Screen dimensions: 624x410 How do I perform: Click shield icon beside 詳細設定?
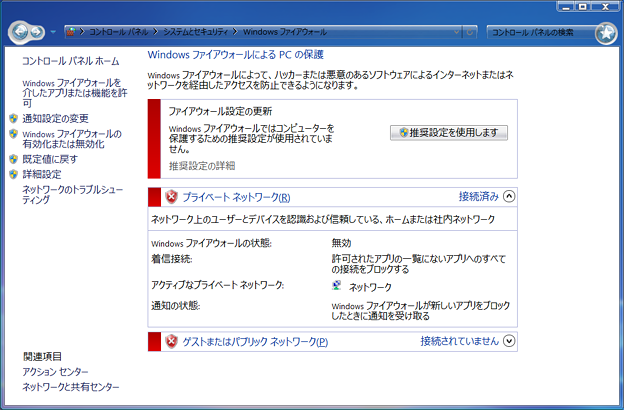14,174
